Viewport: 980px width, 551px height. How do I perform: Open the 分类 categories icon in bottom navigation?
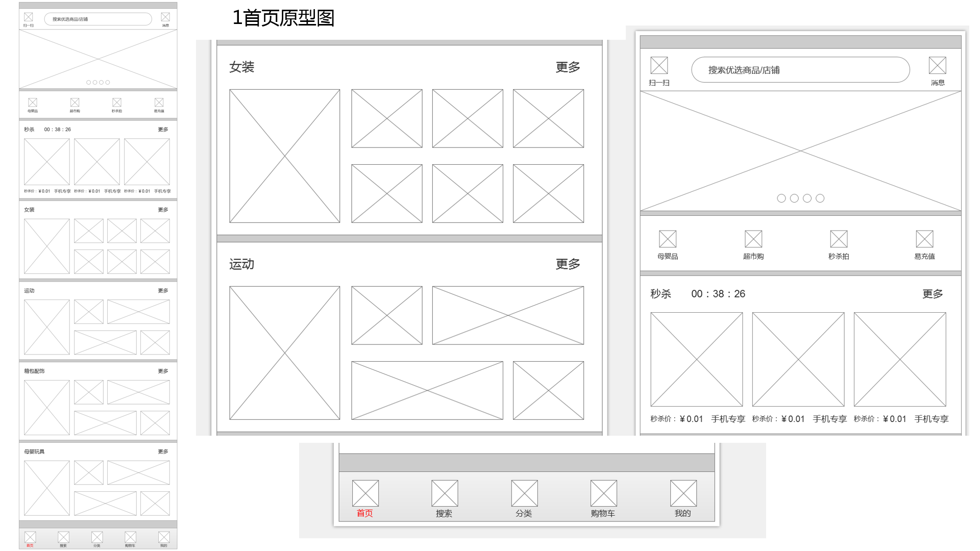[524, 493]
